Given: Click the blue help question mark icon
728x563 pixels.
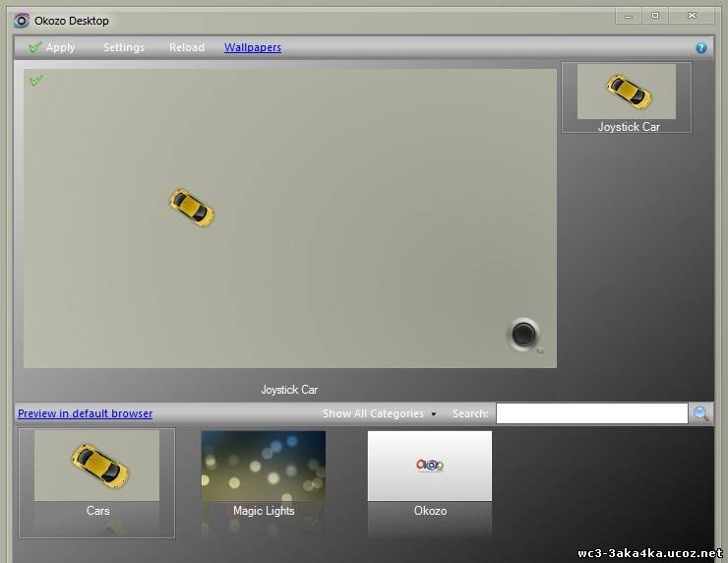Looking at the screenshot, I should coord(701,47).
